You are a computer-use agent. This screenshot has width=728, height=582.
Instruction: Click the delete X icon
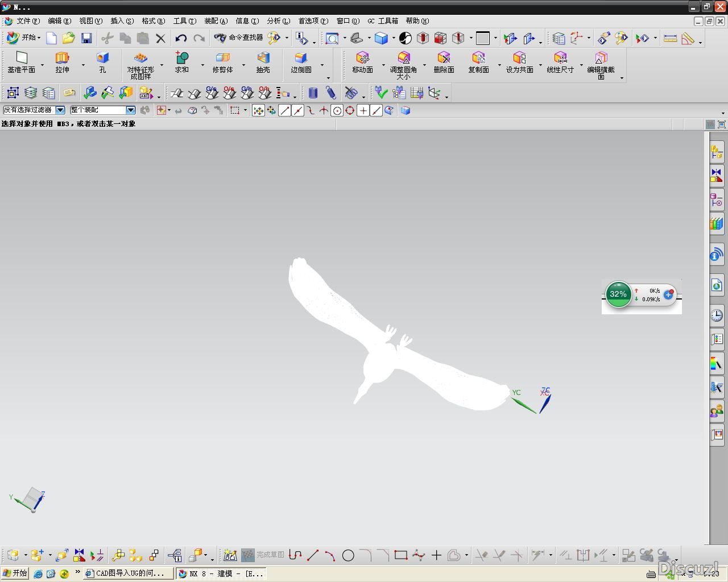click(160, 38)
